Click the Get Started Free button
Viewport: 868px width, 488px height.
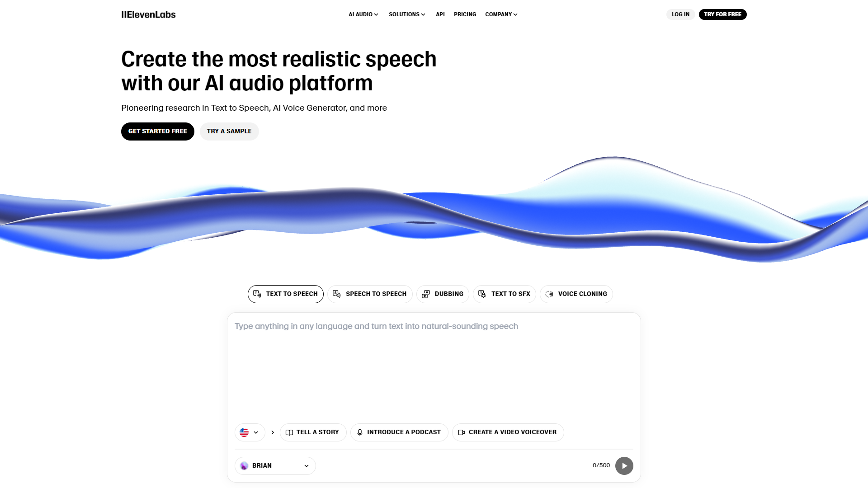pyautogui.click(x=157, y=131)
